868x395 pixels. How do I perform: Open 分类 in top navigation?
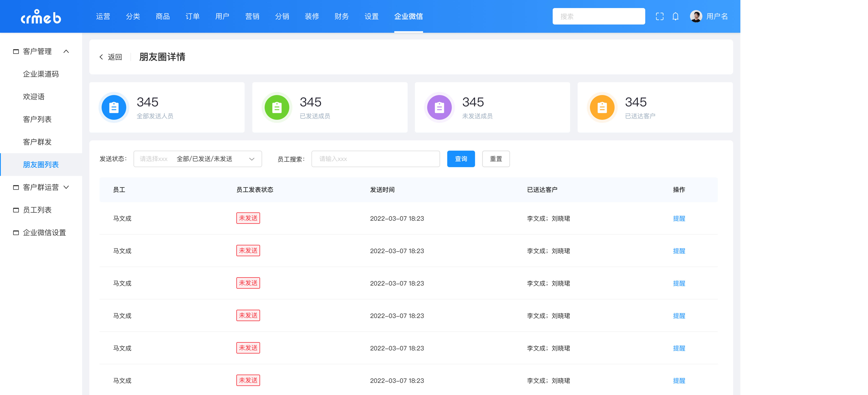click(x=133, y=16)
